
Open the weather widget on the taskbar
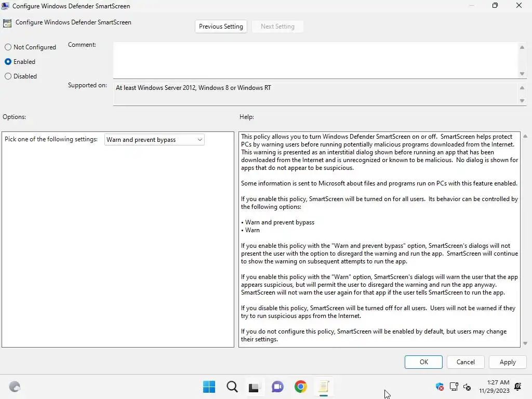click(x=15, y=387)
